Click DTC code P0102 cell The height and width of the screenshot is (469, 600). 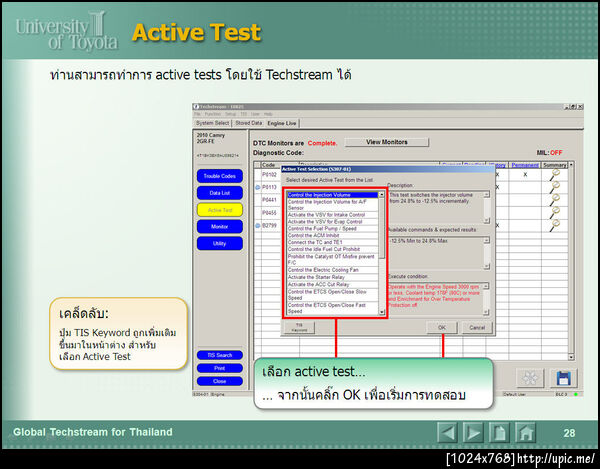(269, 175)
